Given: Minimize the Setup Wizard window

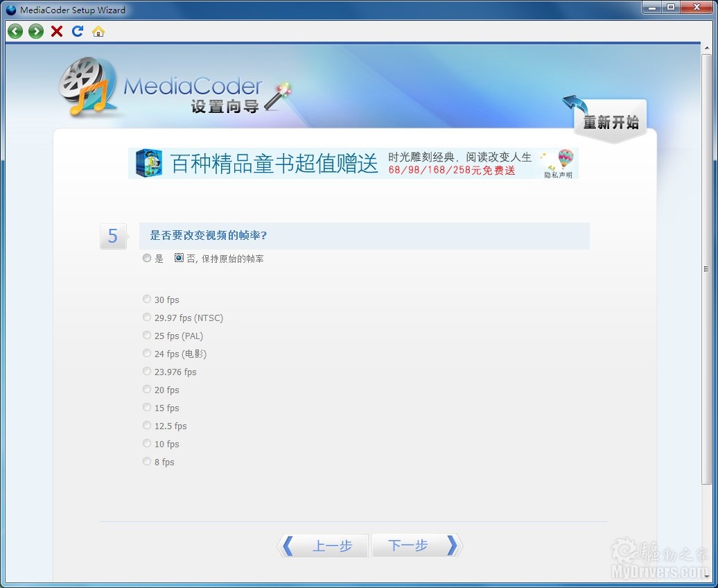Looking at the screenshot, I should [651, 8].
